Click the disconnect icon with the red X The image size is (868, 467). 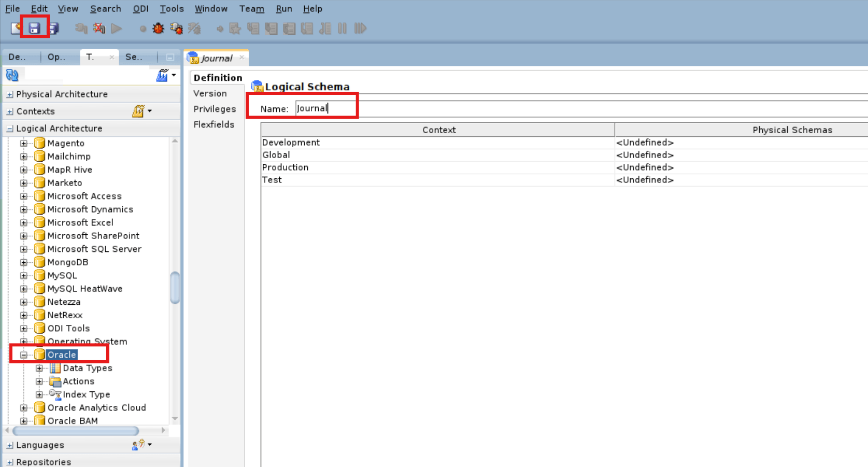(99, 29)
